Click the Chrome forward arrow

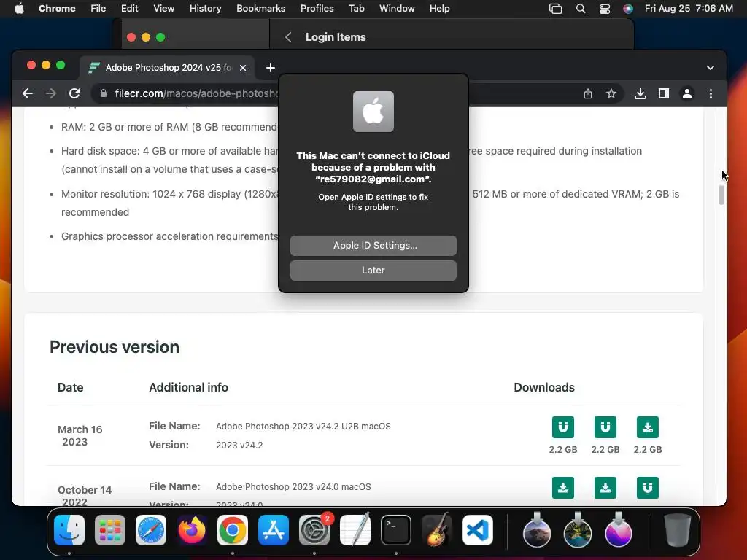pos(51,93)
